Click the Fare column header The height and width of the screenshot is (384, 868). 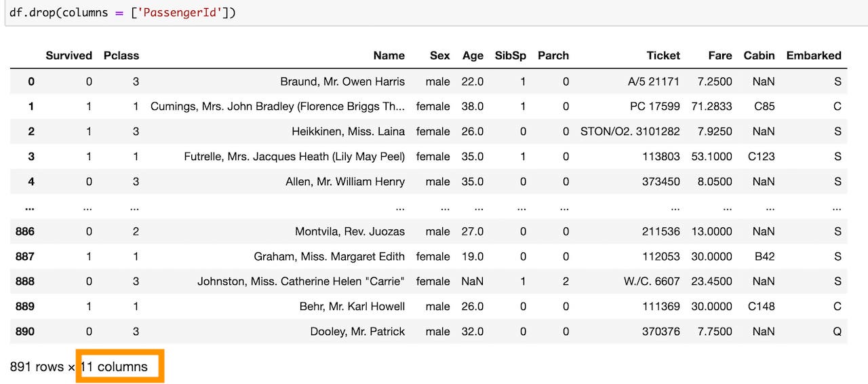point(720,56)
